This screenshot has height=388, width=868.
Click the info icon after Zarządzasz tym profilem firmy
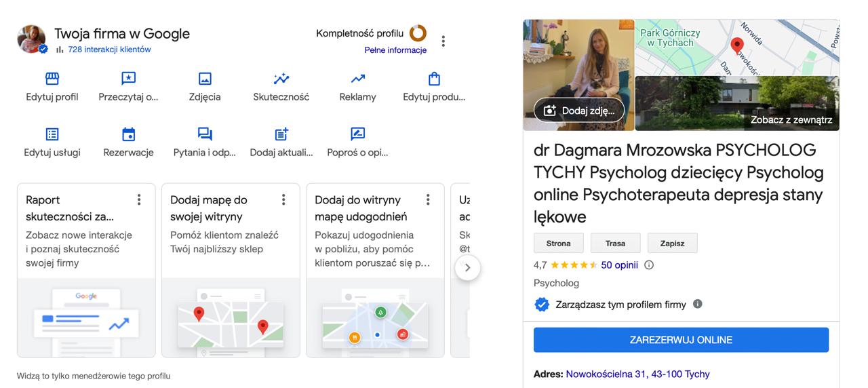point(697,304)
